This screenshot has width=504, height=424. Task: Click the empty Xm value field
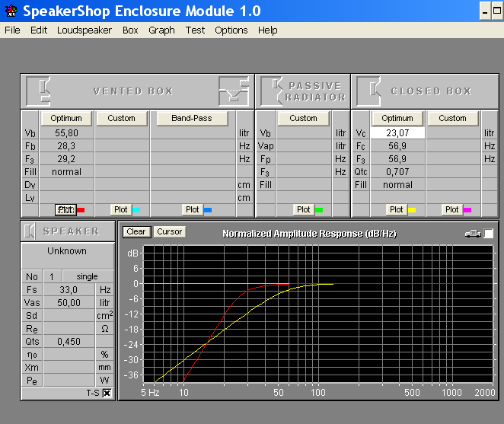click(x=69, y=368)
